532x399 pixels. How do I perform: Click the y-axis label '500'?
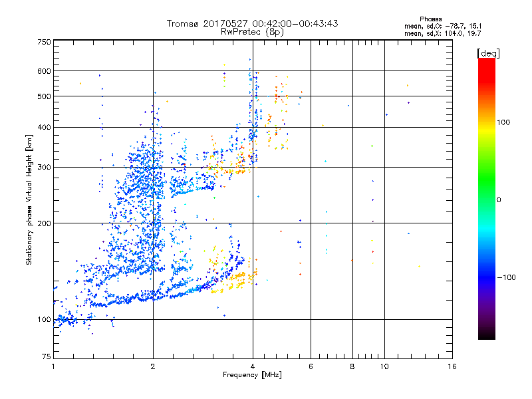(x=44, y=96)
